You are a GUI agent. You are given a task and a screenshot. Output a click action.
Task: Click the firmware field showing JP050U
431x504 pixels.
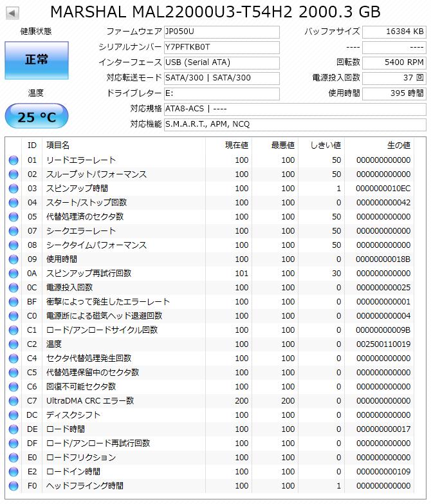[x=221, y=32]
